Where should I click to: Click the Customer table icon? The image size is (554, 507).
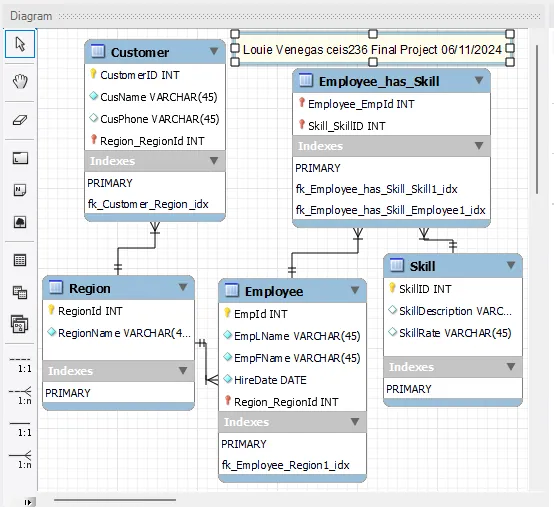[x=98, y=51]
